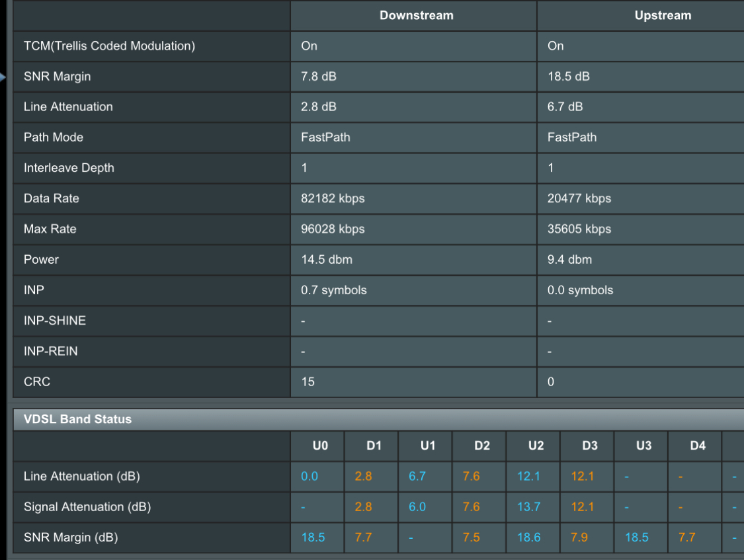Click upstream Data Rate 20477 kbps

click(x=579, y=198)
